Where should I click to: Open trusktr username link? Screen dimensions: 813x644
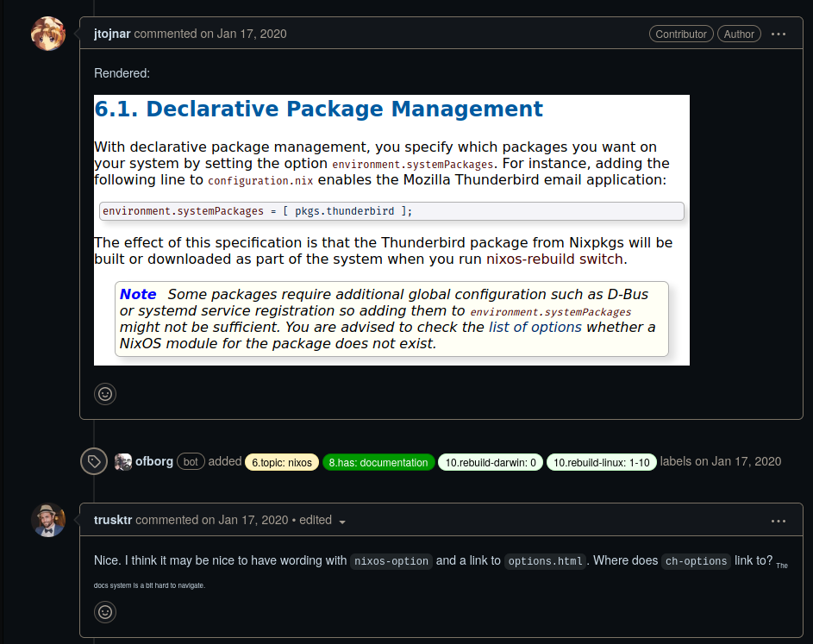point(113,520)
